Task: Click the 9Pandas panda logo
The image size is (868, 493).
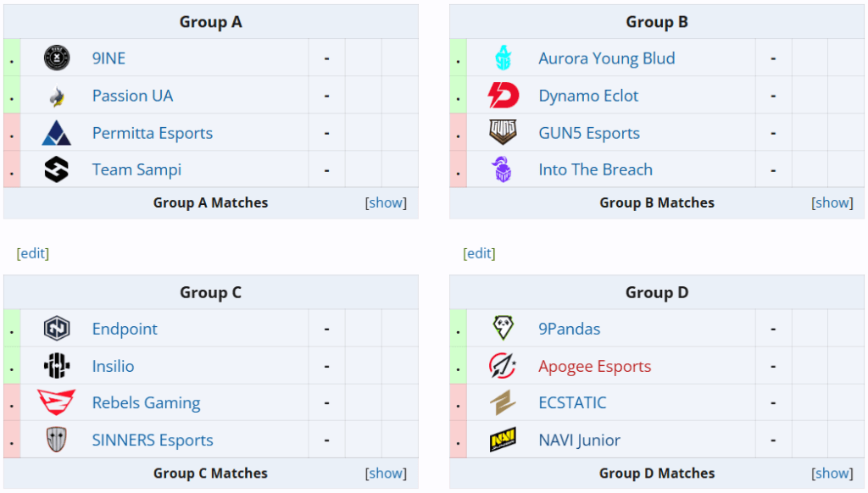Action: [x=503, y=328]
